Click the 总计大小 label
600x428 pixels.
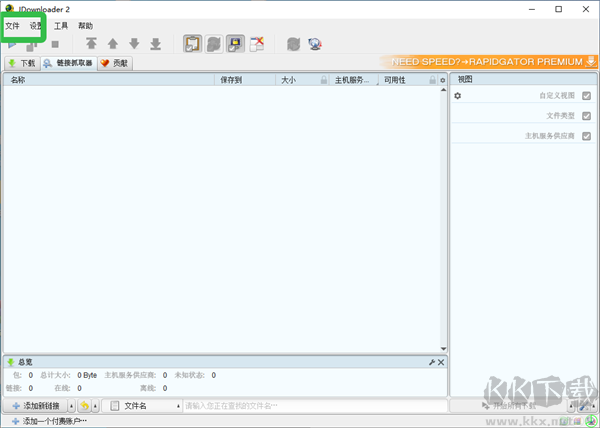[x=55, y=375]
